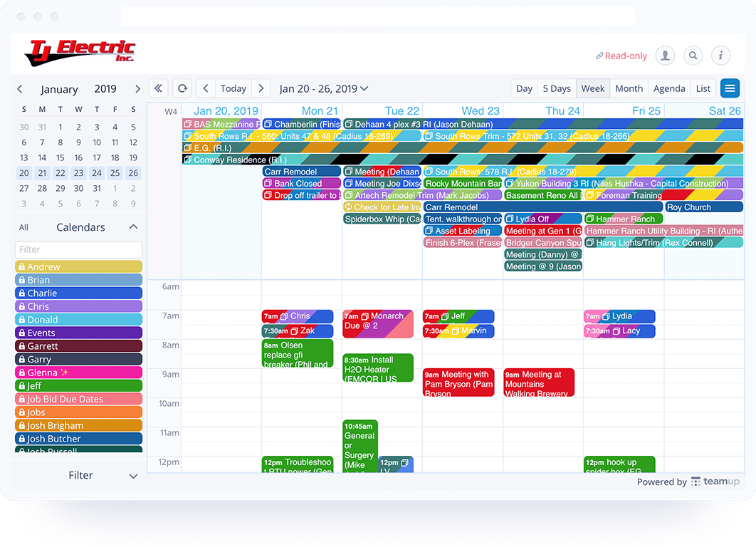Toggle the Andrew calendar visibility

[x=78, y=266]
